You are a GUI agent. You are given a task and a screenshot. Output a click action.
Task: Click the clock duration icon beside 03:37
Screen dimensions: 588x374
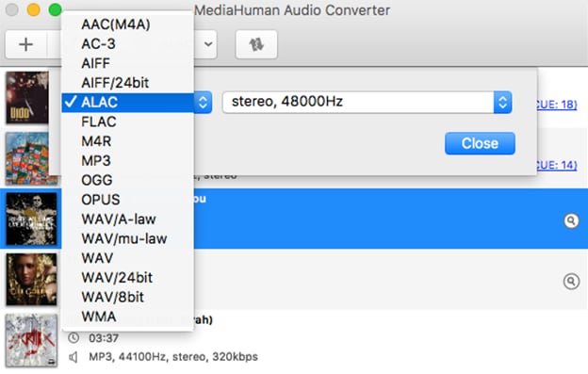[73, 338]
